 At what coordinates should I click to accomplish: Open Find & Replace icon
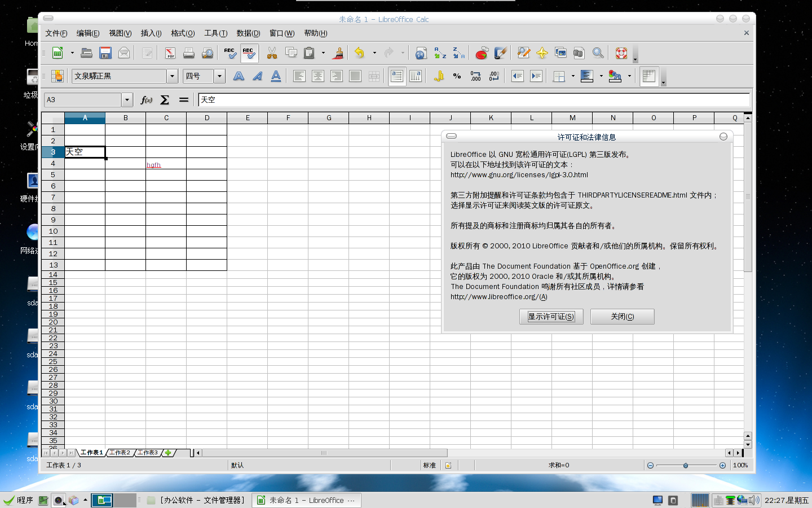[523, 53]
